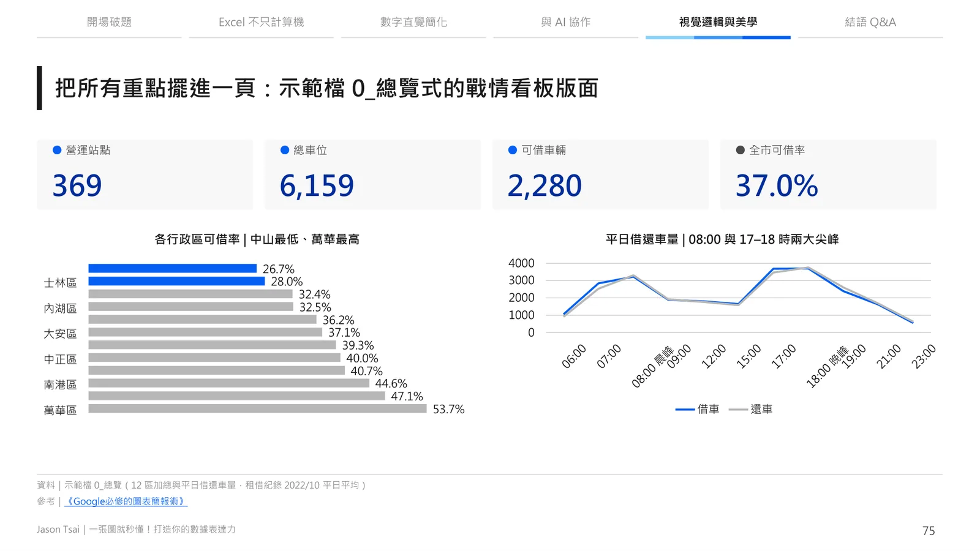The image size is (980, 551).
Task: Click the 資料 source note text
Action: coord(202,485)
